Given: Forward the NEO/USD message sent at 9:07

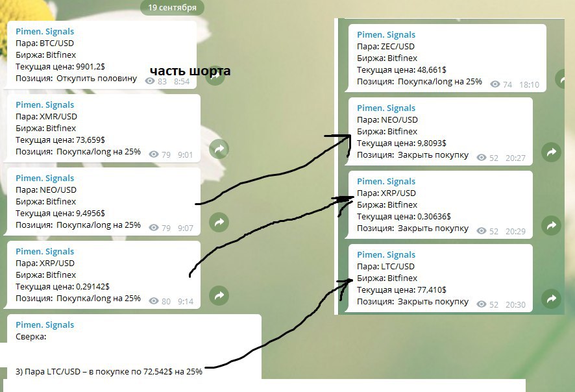Looking at the screenshot, I should (219, 222).
